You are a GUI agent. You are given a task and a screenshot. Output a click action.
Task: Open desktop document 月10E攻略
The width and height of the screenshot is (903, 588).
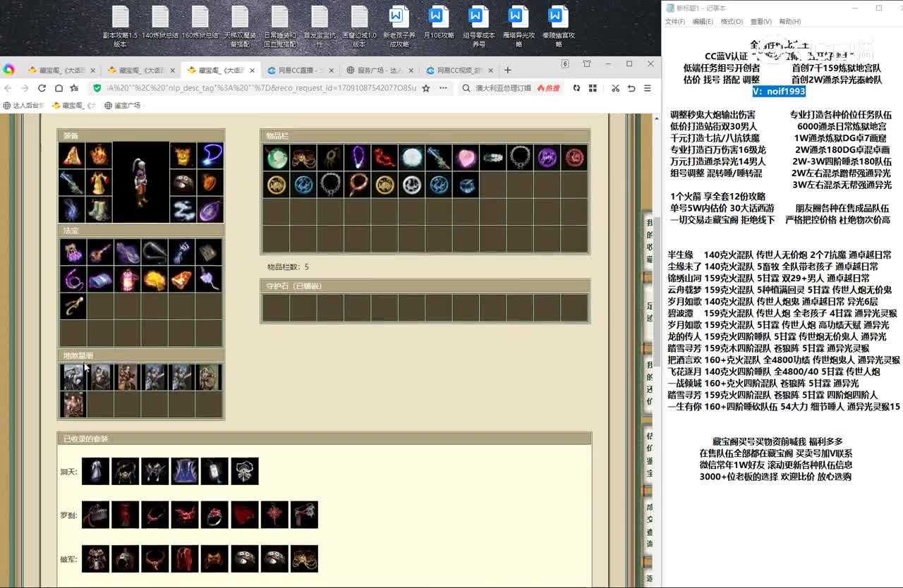point(439,23)
